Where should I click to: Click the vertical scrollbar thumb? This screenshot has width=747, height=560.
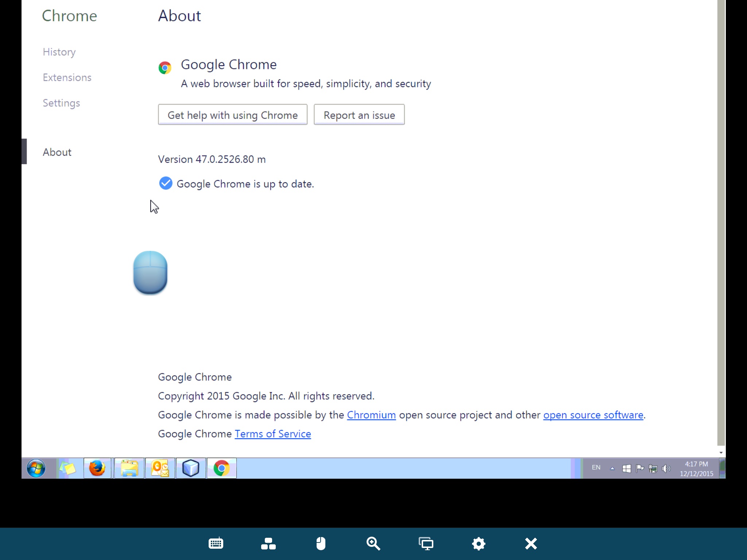[721, 222]
